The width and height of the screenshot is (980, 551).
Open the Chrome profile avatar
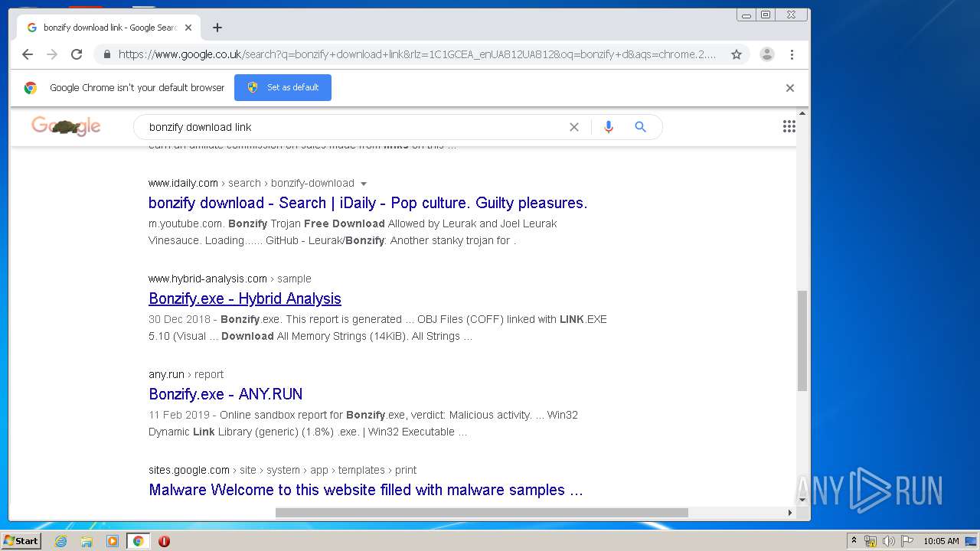pos(767,54)
